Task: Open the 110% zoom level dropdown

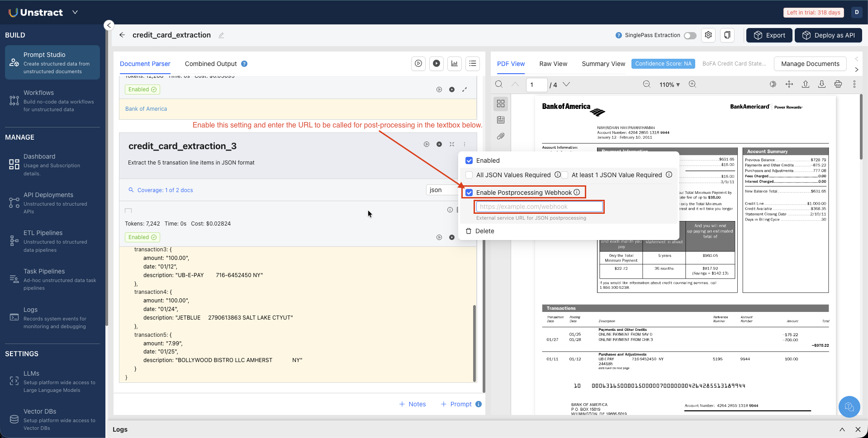Action: tap(669, 85)
